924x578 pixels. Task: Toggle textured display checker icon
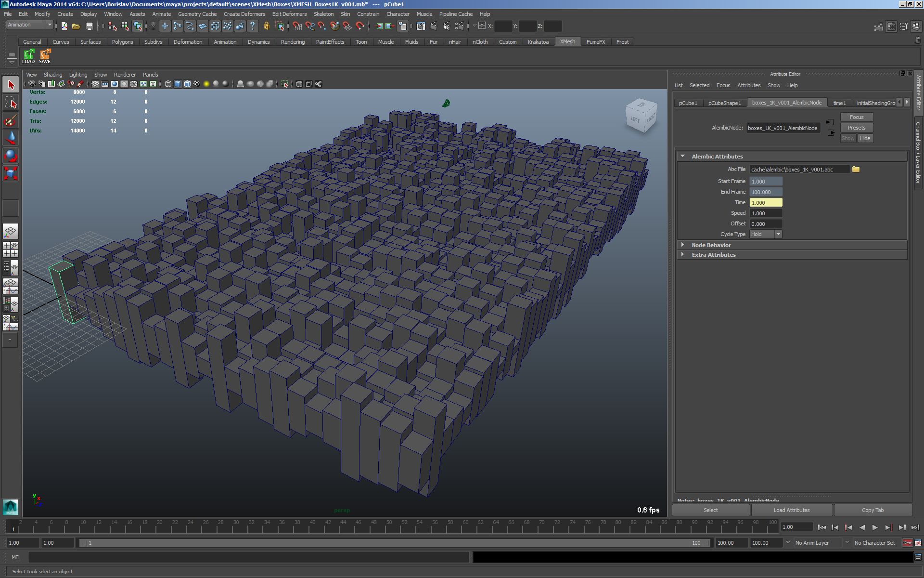pos(196,84)
